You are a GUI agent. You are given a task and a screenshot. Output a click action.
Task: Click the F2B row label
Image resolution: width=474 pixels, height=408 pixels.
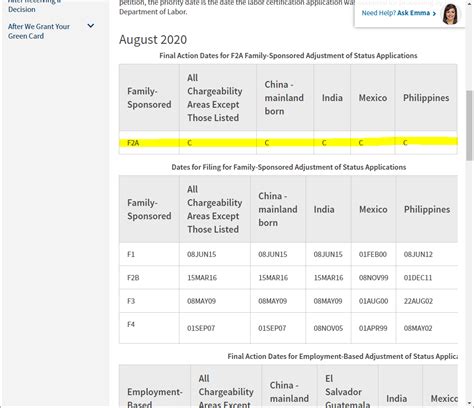point(133,278)
